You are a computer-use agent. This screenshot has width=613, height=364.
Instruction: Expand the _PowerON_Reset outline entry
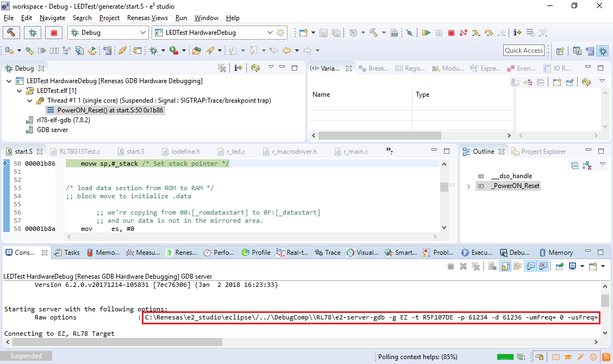[x=468, y=186]
